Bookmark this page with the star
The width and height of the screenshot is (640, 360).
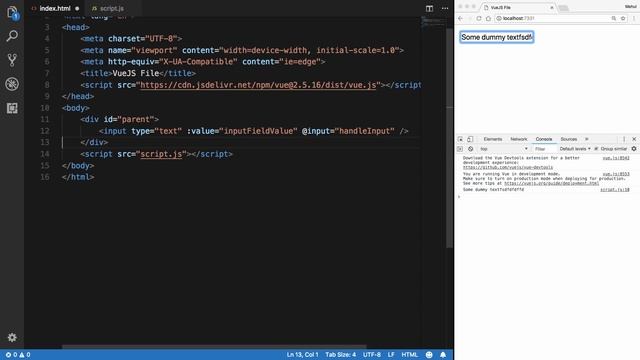623,18
